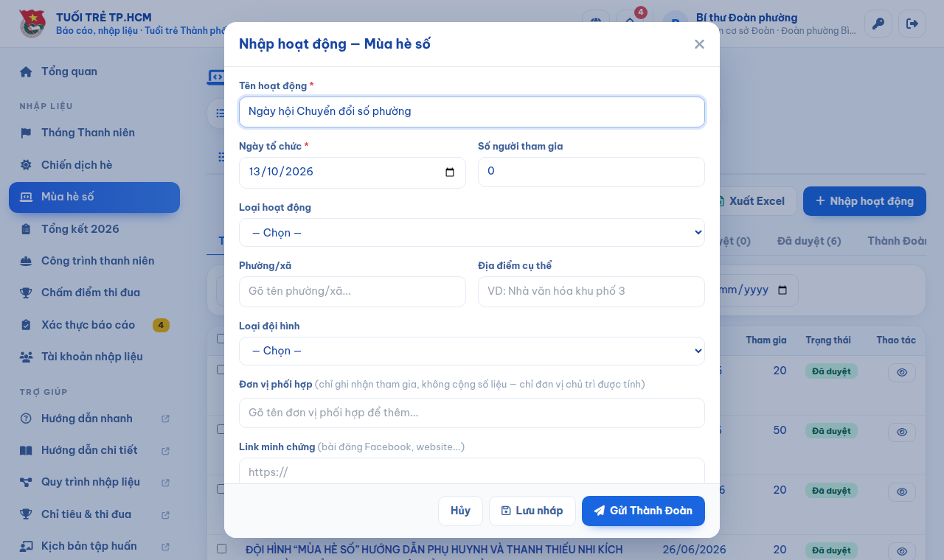Click the Tuổi trẻ TP.HCM logo
Viewport: 944px width, 560px height.
point(32,24)
